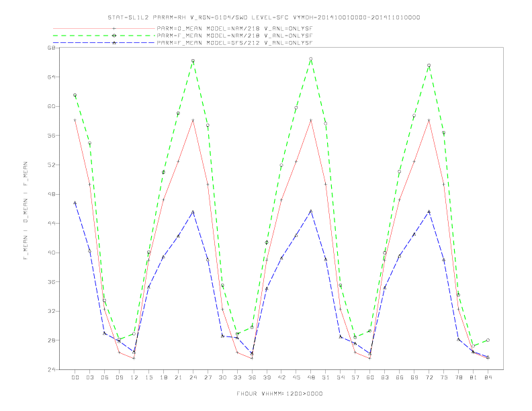Click y-axis tick value 56
The image size is (532, 411).
pyautogui.click(x=52, y=136)
